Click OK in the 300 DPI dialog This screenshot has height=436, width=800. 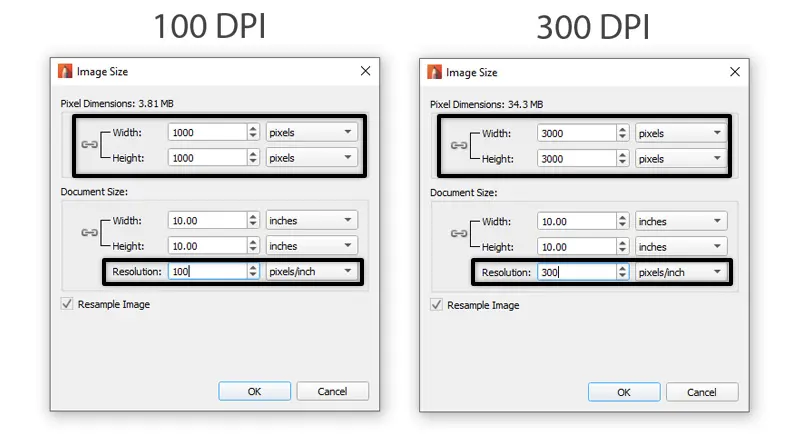[x=624, y=392]
